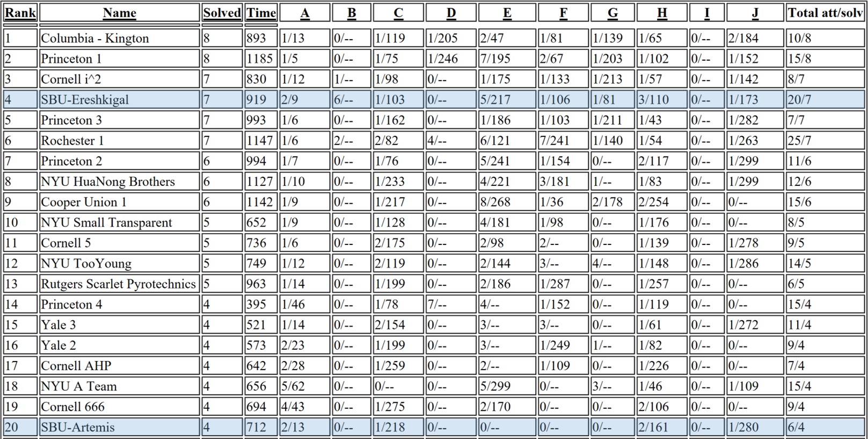Open problem H header link
This screenshot has height=439, width=868.
pos(662,13)
